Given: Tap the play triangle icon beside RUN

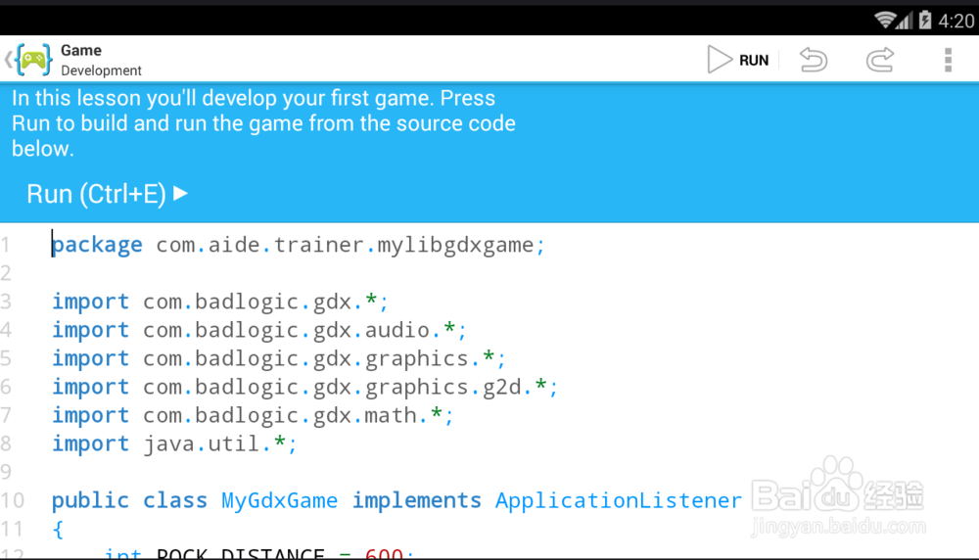Looking at the screenshot, I should click(720, 60).
